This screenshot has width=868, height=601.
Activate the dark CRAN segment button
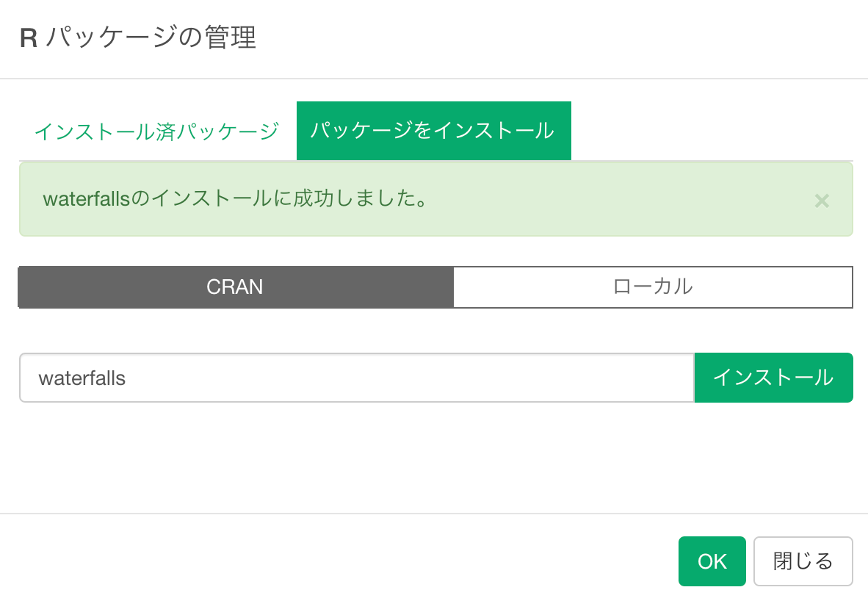pyautogui.click(x=235, y=287)
